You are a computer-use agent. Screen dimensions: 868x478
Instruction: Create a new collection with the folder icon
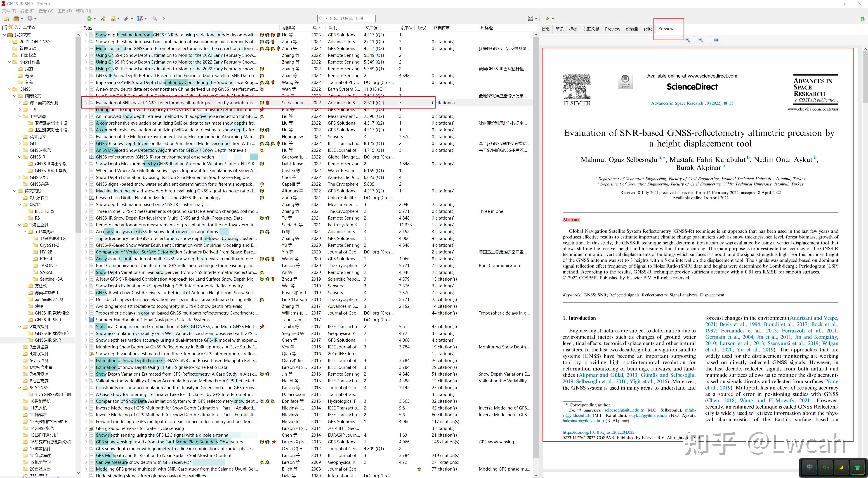coord(6,19)
